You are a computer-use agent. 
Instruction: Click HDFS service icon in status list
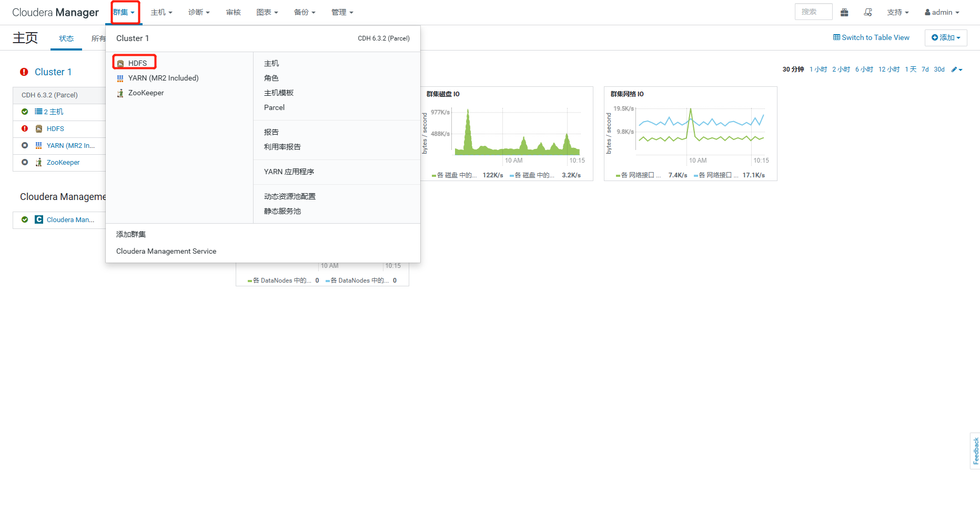click(x=39, y=129)
